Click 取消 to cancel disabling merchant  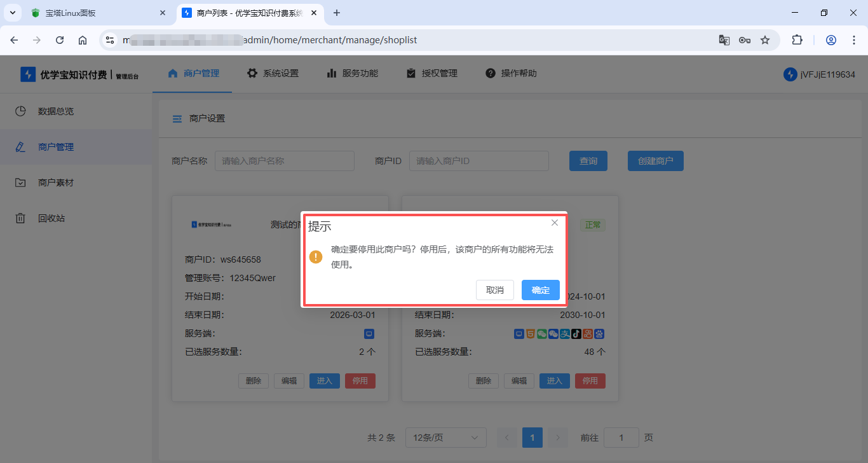tap(494, 290)
